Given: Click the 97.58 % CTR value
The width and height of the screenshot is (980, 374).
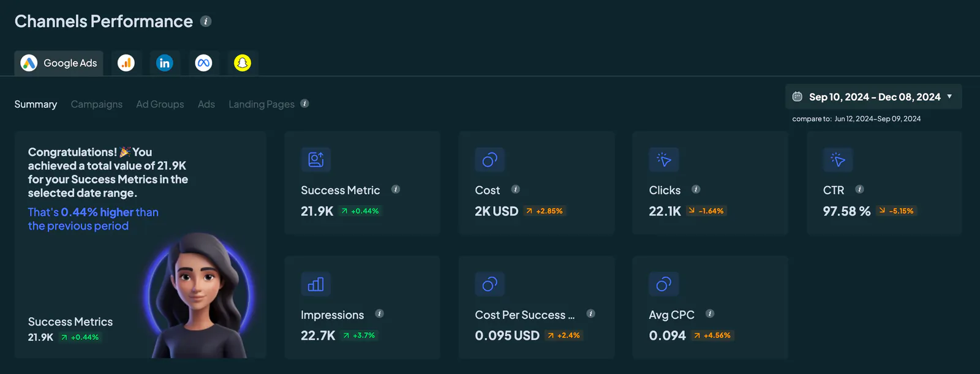Looking at the screenshot, I should [x=846, y=211].
